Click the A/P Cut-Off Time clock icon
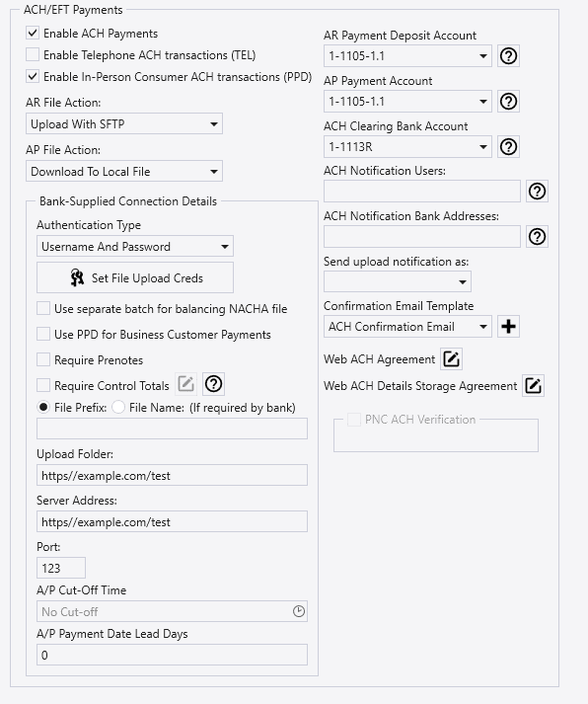The image size is (588, 704). (x=299, y=611)
